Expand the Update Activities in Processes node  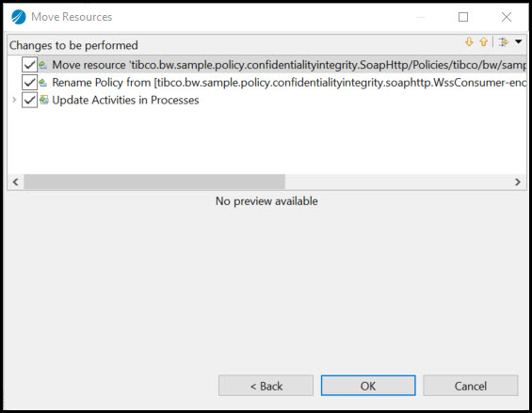coord(14,100)
